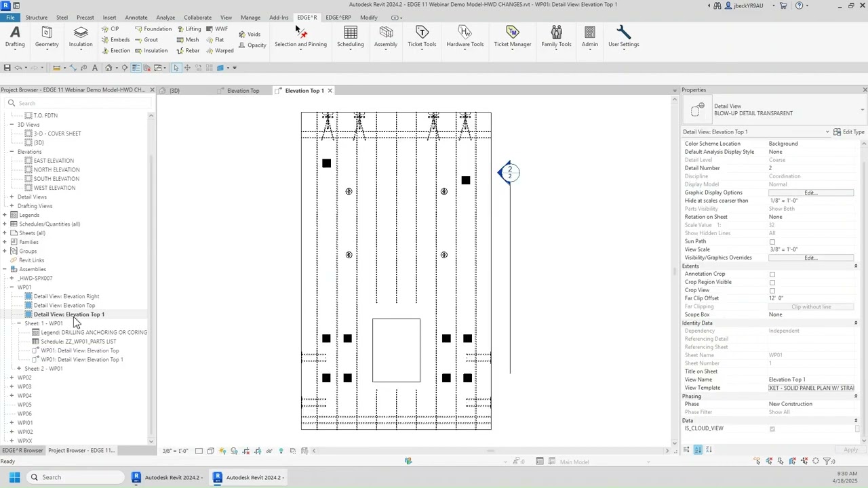The width and height of the screenshot is (868, 488).
Task: Toggle the Sun Path checkbox
Action: (x=772, y=242)
